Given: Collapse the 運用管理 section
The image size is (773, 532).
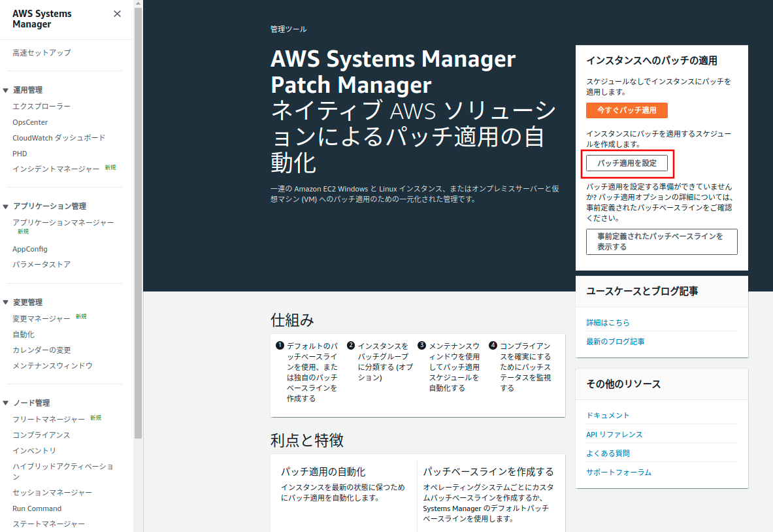Looking at the screenshot, I should [6, 90].
